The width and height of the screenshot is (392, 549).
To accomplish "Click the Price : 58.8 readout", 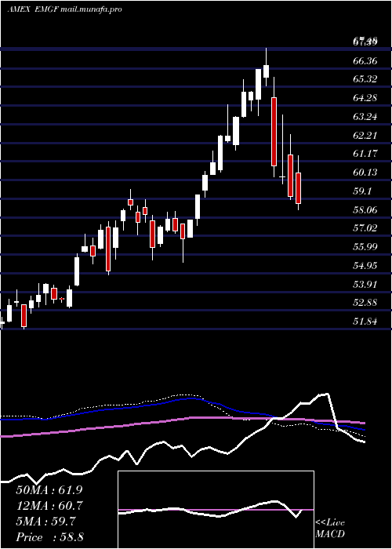I will coord(49,537).
